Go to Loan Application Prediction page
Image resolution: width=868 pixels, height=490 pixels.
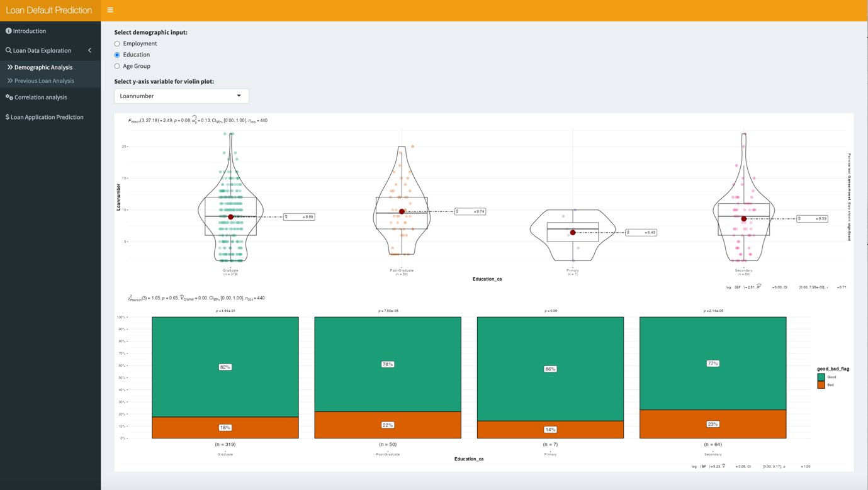point(47,117)
